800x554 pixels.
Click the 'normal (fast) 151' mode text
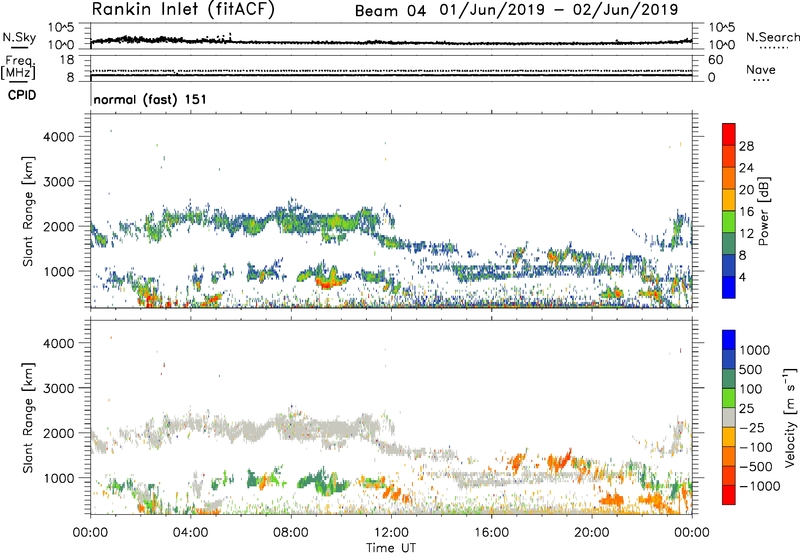150,99
